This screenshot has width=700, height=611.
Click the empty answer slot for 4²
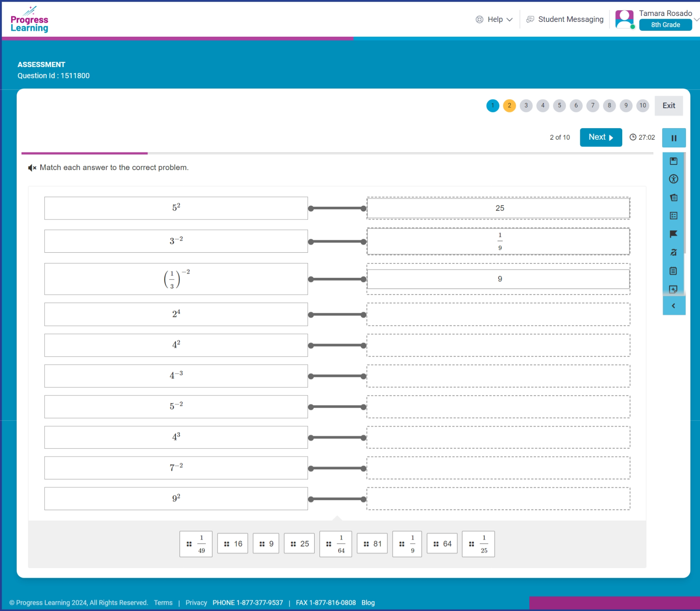click(x=498, y=345)
